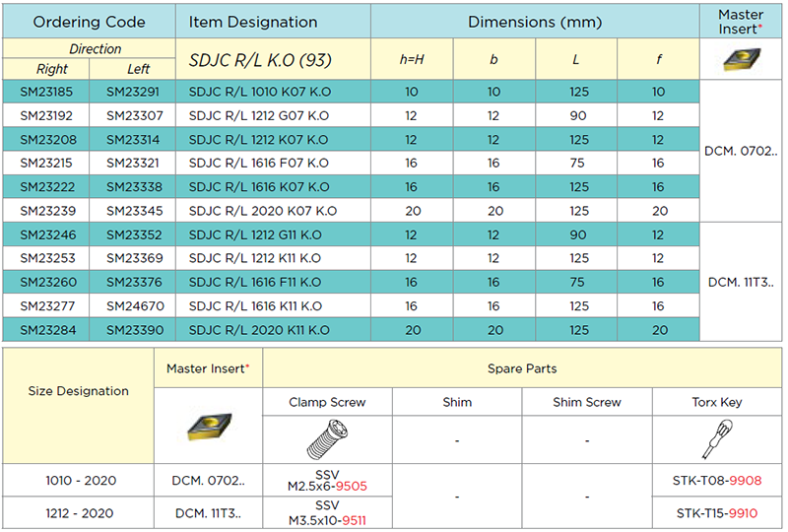788x532 pixels.
Task: Select ordering code SM23253
Action: tap(47, 258)
